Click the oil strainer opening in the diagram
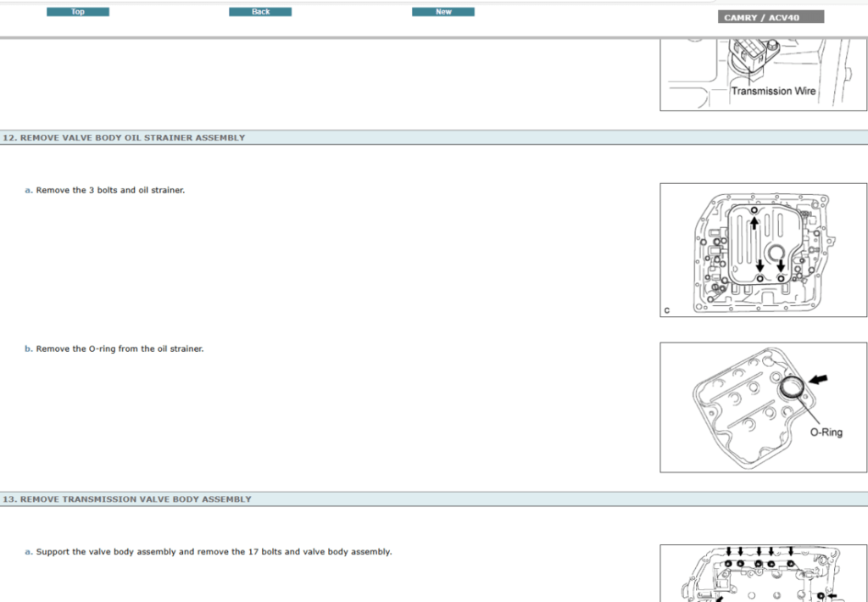Viewport: 868px width, 602px height. coord(776,251)
